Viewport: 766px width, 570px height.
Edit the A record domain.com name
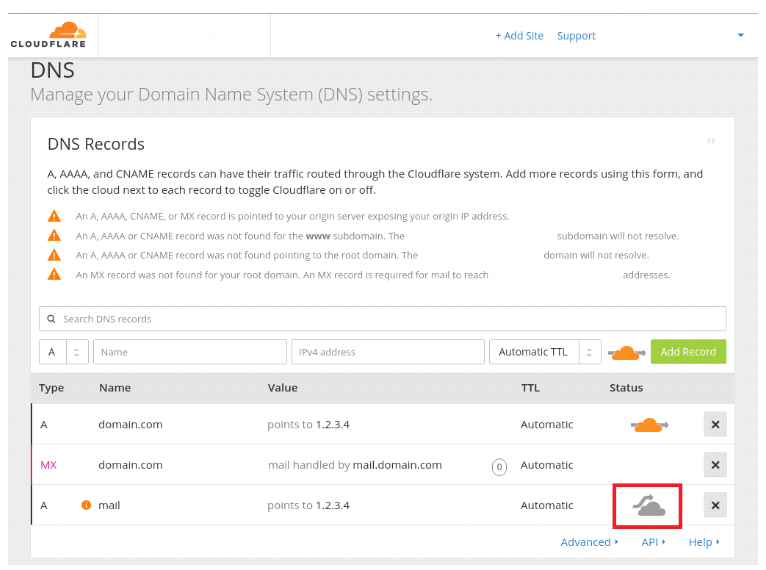130,424
